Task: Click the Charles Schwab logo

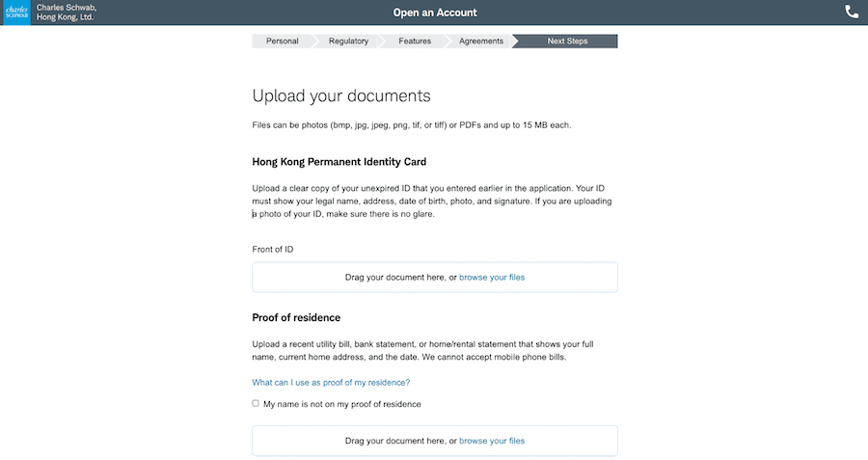Action: [x=15, y=13]
